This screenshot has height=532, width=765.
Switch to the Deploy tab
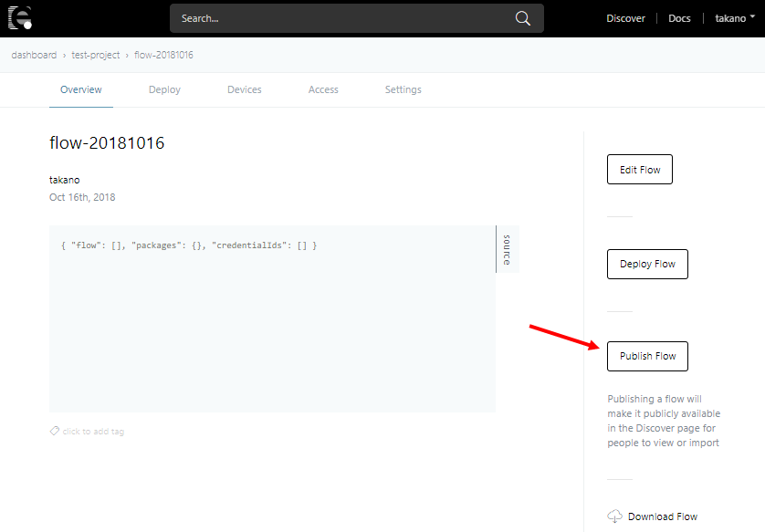tap(164, 89)
